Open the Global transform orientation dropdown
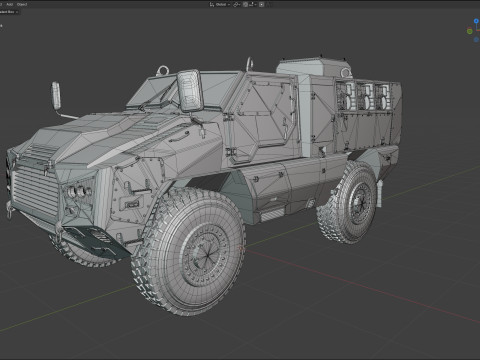 pos(223,5)
